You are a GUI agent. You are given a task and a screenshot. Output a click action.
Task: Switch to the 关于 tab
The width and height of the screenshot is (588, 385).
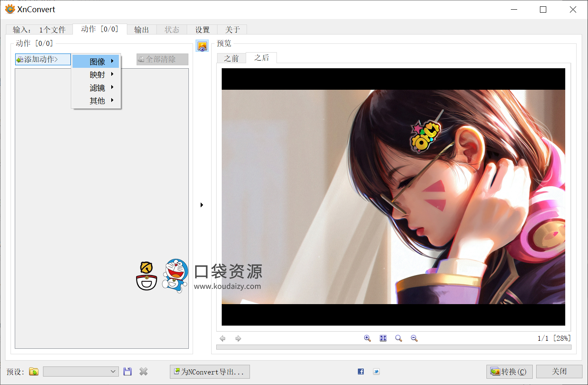point(232,29)
